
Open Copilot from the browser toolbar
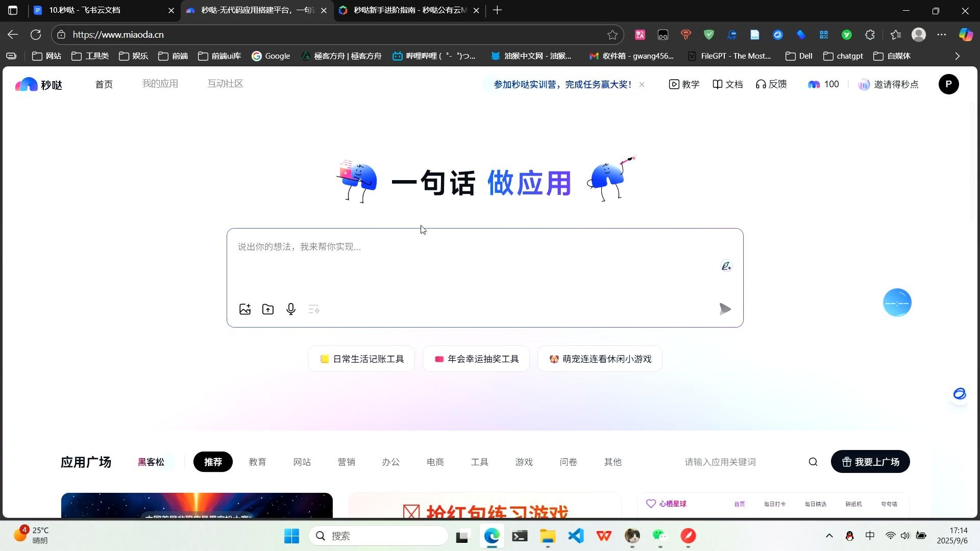[x=964, y=34]
